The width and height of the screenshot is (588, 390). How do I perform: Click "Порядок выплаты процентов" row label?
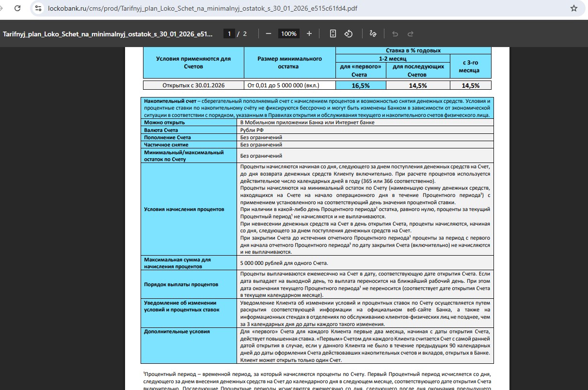click(x=181, y=284)
